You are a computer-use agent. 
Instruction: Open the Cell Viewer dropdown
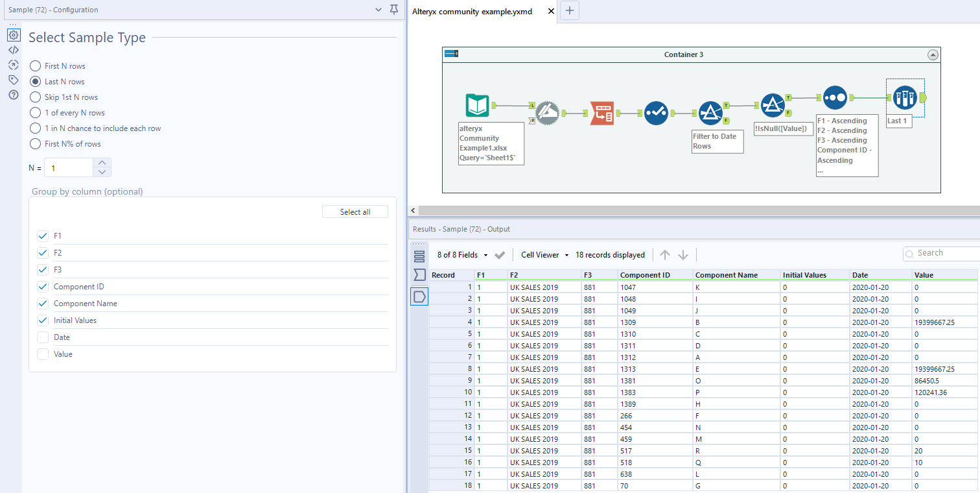(x=544, y=254)
